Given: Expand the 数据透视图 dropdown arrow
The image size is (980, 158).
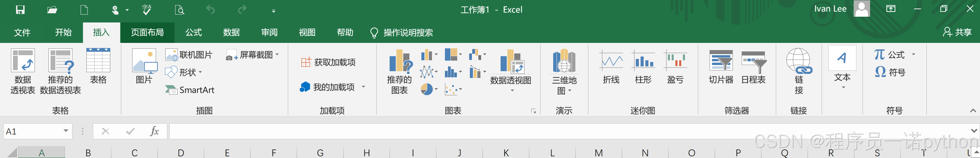Looking at the screenshot, I should (512, 91).
